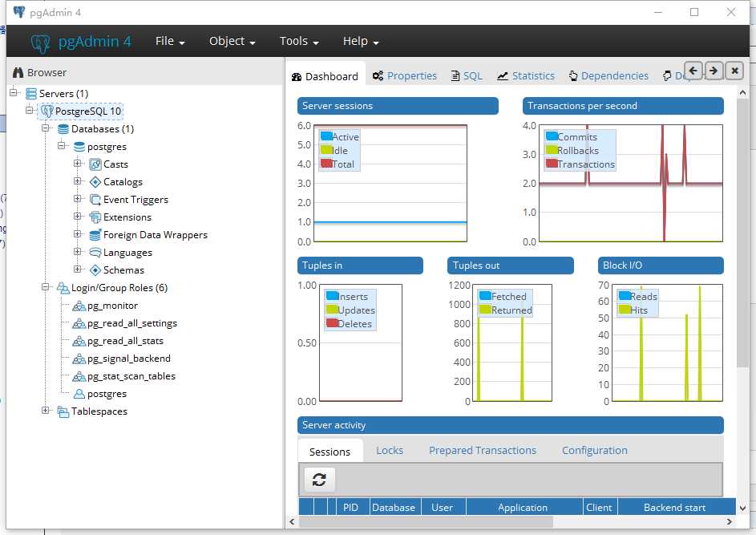
Task: Click the pg_monitor role icon
Action: pos(79,306)
